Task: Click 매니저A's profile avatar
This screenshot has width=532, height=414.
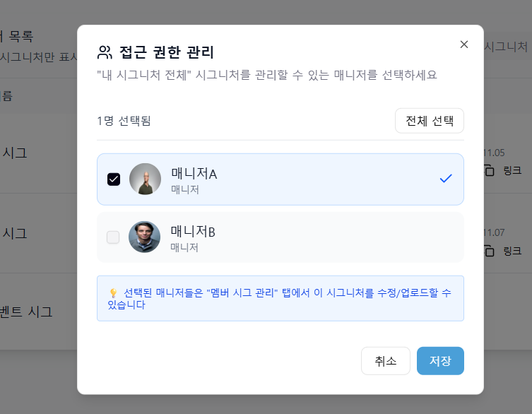Action: pos(145,179)
